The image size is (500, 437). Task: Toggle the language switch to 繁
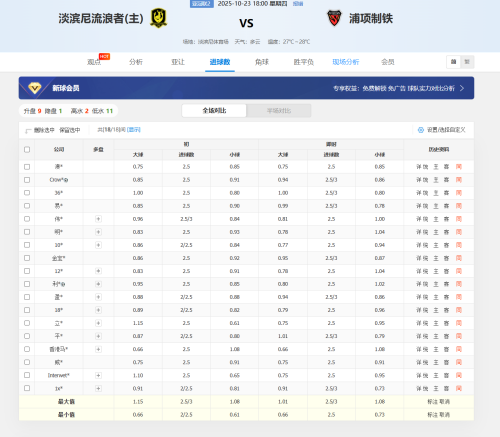pyautogui.click(x=467, y=62)
